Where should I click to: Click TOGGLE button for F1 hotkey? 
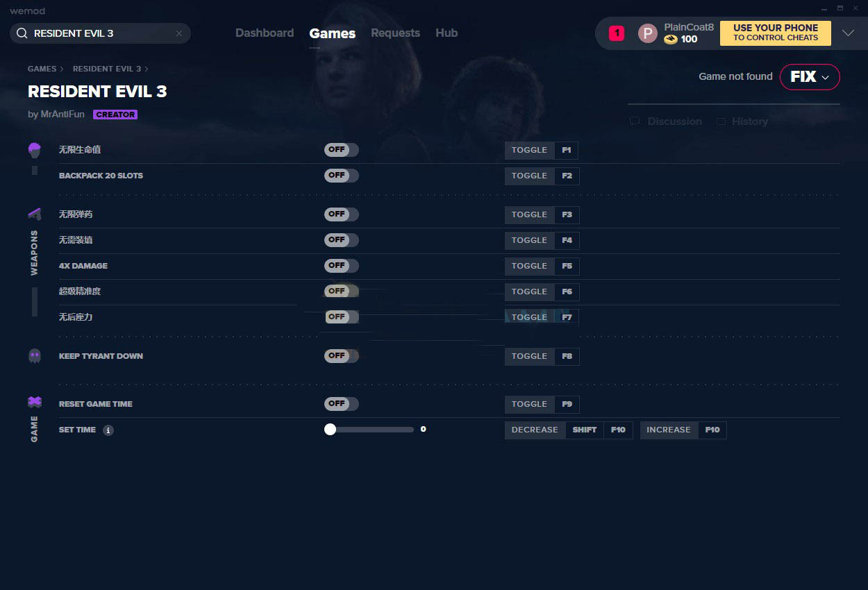pos(530,150)
